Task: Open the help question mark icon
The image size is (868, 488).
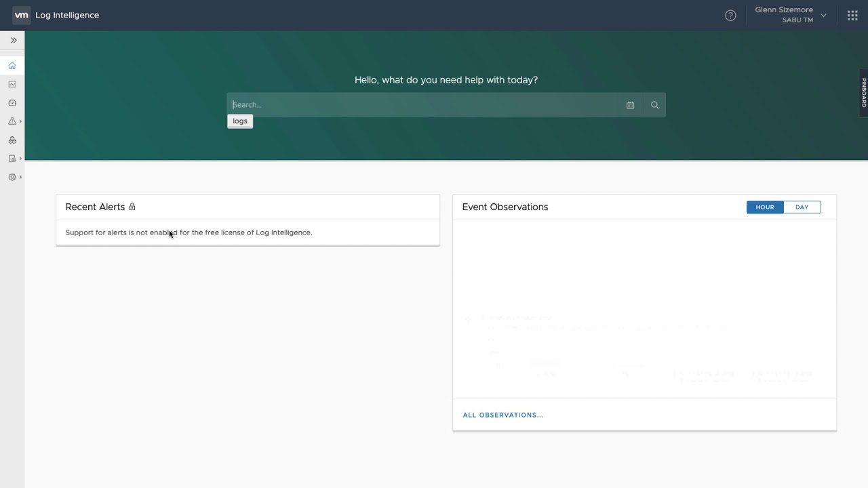Action: (730, 15)
